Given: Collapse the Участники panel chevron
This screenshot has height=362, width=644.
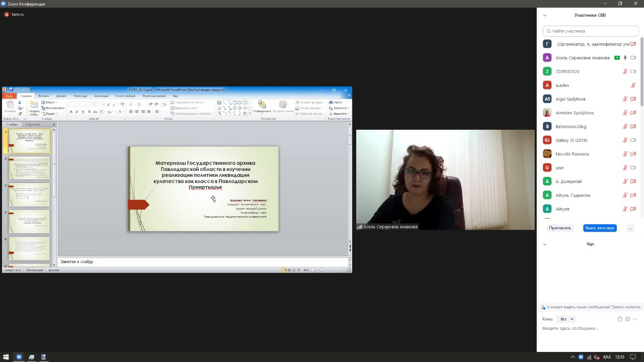Looking at the screenshot, I should coord(544,16).
